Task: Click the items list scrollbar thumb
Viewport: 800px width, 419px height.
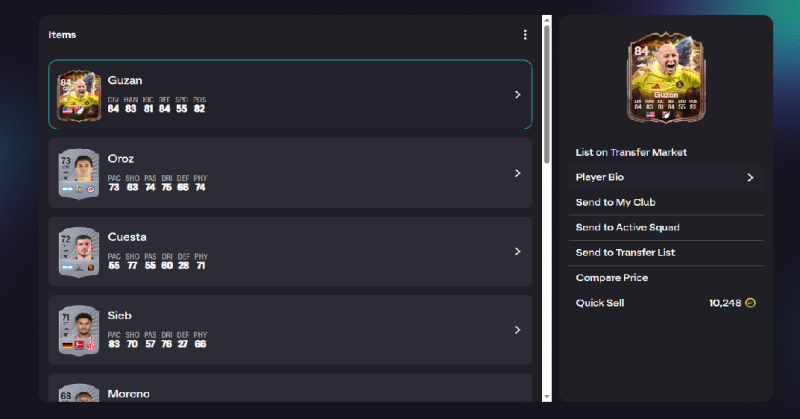Action: (546, 90)
